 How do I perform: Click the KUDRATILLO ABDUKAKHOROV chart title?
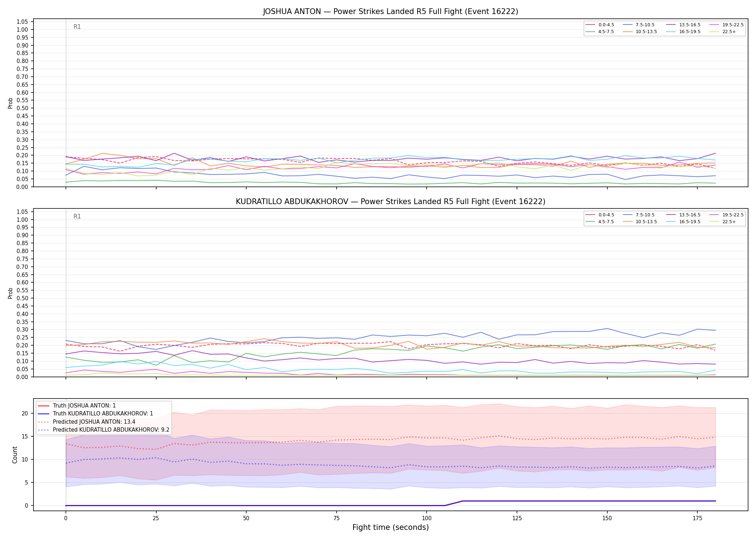click(391, 202)
